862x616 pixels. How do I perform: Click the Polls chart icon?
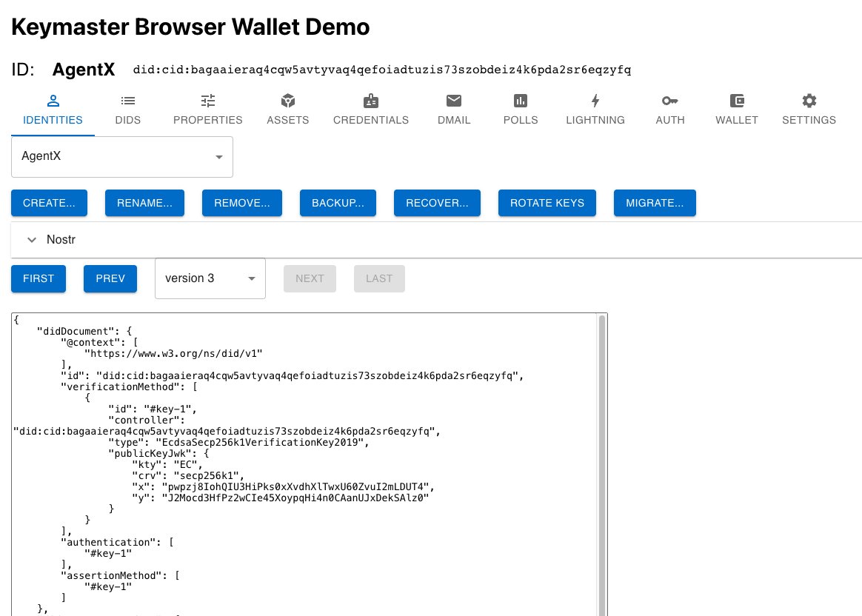click(521, 101)
